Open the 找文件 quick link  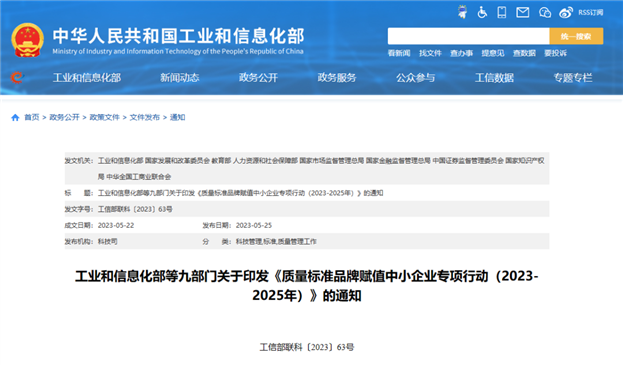click(430, 53)
